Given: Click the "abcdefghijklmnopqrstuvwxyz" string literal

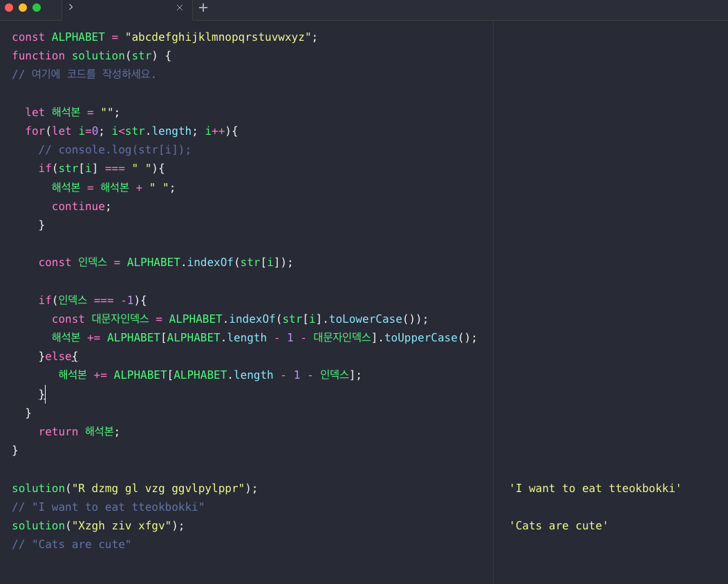Looking at the screenshot, I should click(x=218, y=37).
